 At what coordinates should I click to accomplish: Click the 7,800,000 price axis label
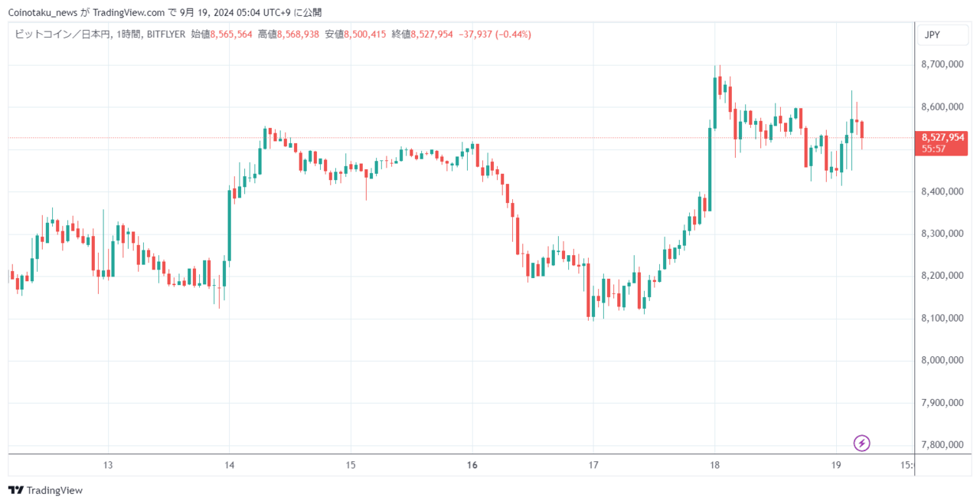[x=942, y=445]
